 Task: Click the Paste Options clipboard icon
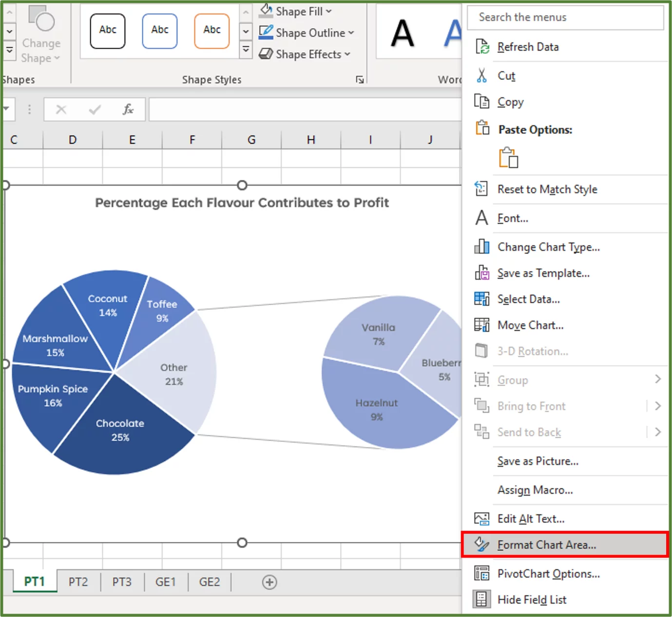(482, 127)
